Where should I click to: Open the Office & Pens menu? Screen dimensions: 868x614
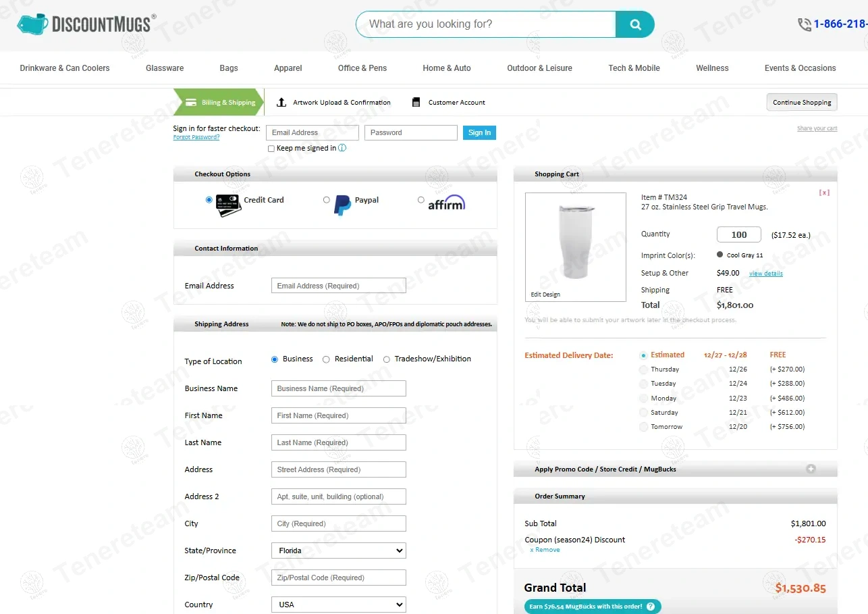click(362, 68)
